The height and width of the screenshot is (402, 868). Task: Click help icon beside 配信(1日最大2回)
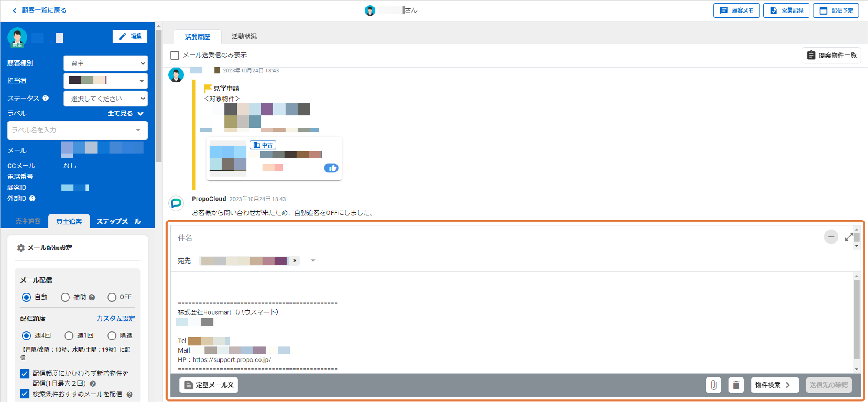point(93,384)
